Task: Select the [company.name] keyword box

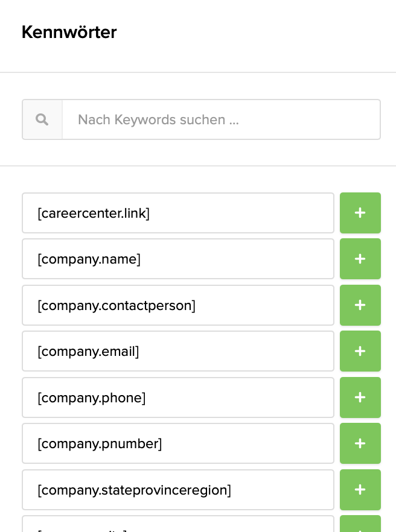Action: 178,259
